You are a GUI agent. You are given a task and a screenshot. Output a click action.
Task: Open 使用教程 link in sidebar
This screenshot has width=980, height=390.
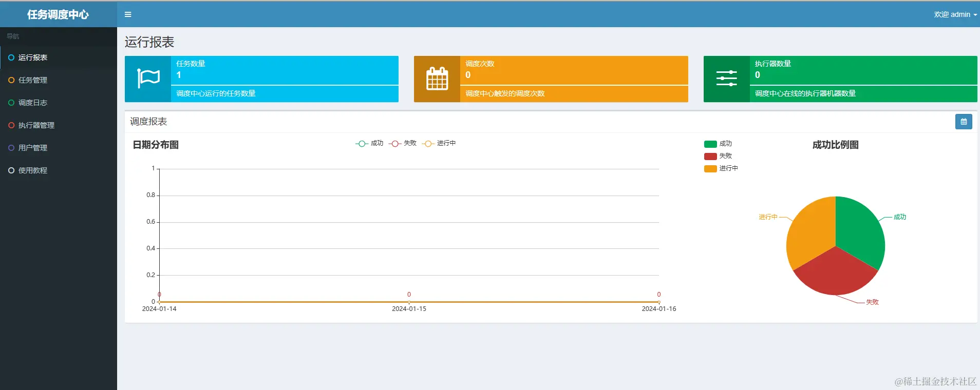coord(59,170)
